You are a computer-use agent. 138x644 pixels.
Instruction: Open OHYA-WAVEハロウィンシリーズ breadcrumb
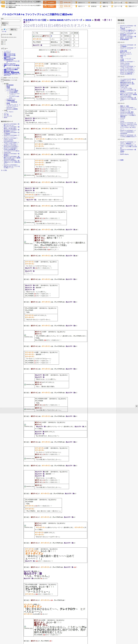click(x=66, y=20)
